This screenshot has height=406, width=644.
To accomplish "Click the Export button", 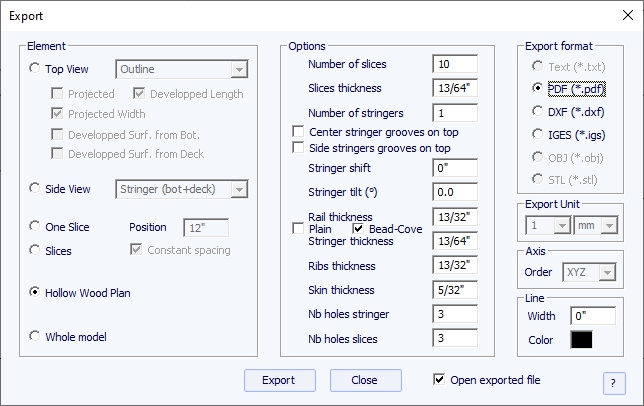I will tap(280, 380).
